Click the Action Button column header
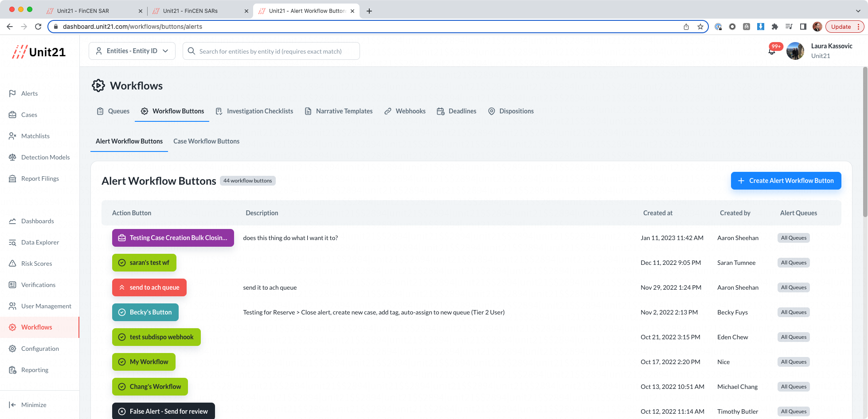868x419 pixels. click(132, 213)
